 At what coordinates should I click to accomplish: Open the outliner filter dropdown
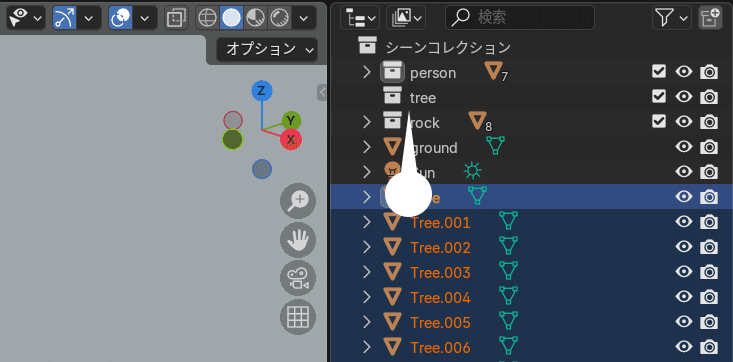tap(672, 18)
